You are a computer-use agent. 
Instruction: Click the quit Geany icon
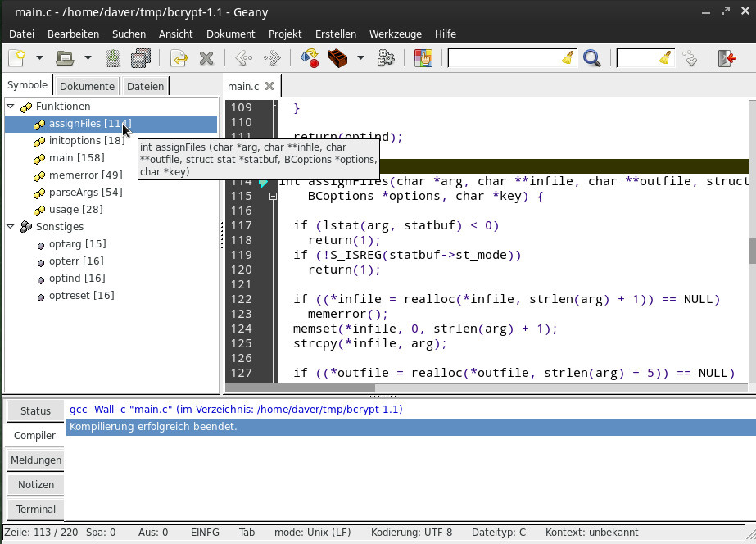coord(727,58)
